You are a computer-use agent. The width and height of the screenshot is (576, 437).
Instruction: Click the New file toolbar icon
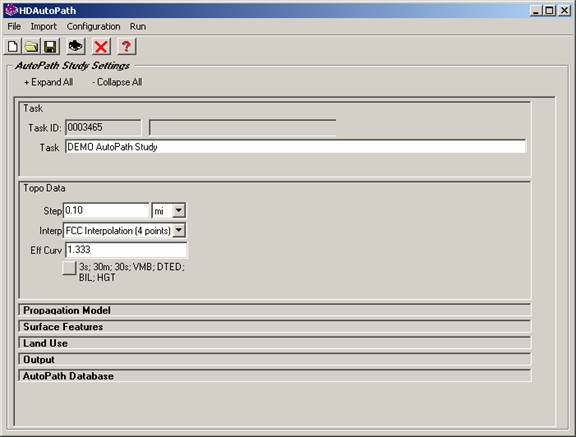tap(13, 47)
